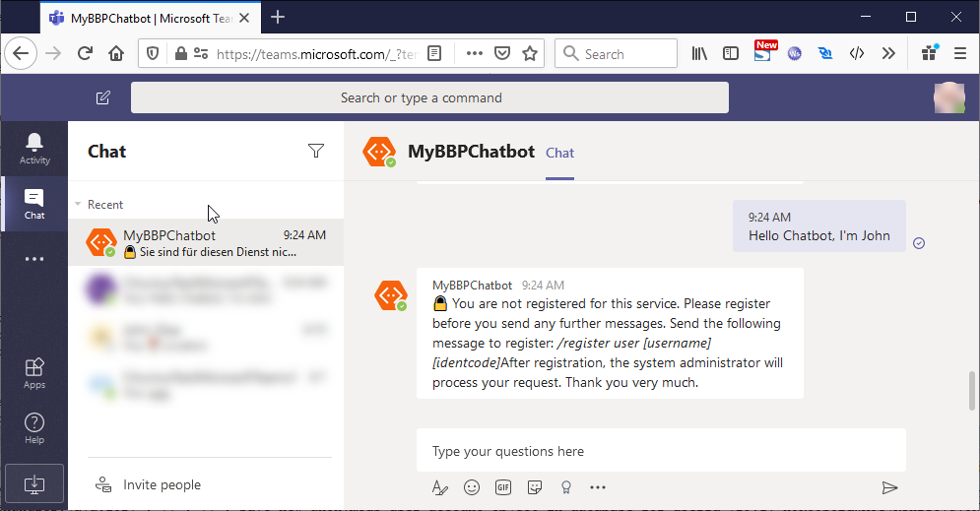Open the Activity feed in sidebar
The height and width of the screenshot is (511, 980).
pyautogui.click(x=34, y=148)
